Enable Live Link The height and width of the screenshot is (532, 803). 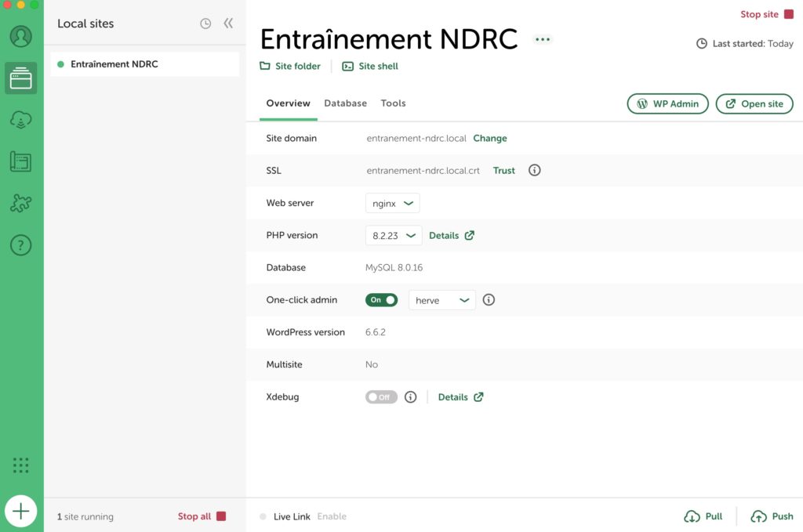tap(332, 516)
